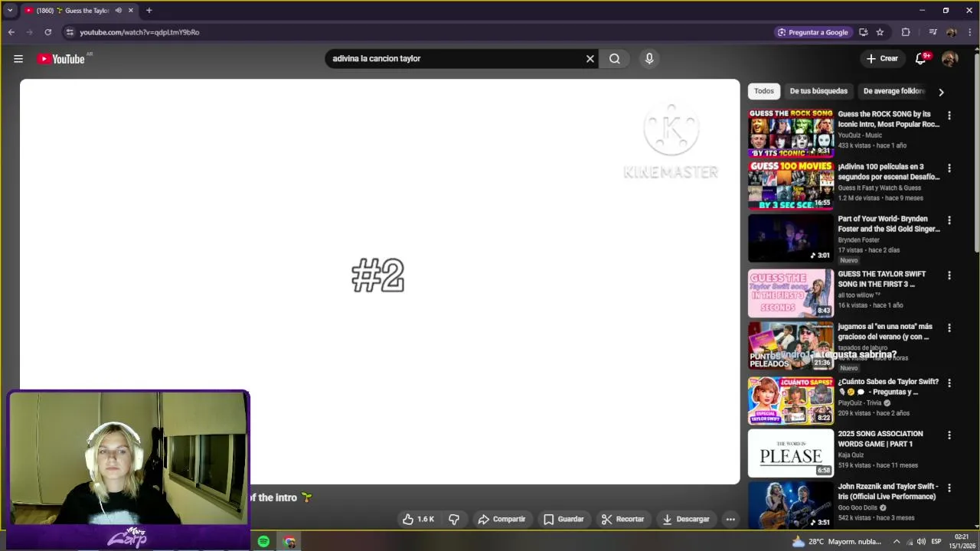Reload the page with the refresh icon
980x551 pixels.
pyautogui.click(x=48, y=32)
